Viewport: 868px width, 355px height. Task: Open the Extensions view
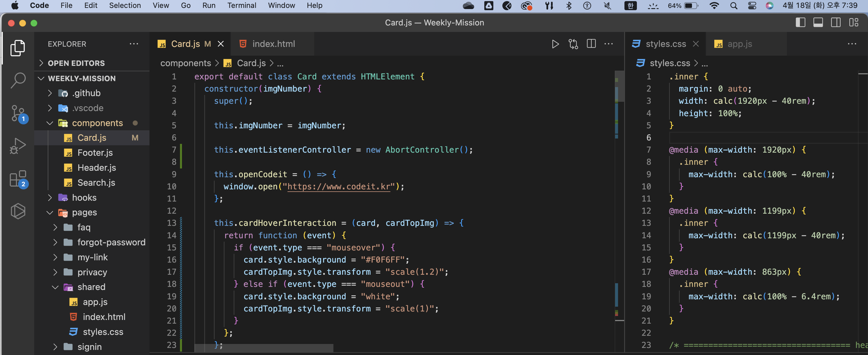click(18, 178)
